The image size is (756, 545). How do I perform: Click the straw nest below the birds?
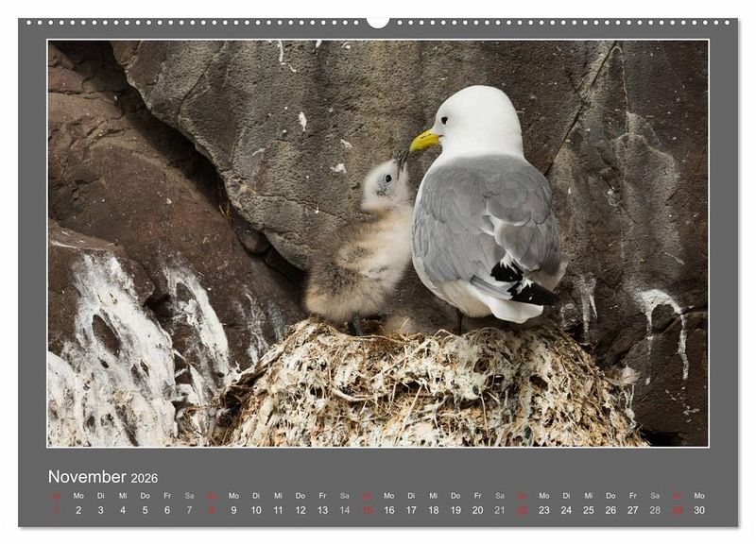click(x=424, y=385)
